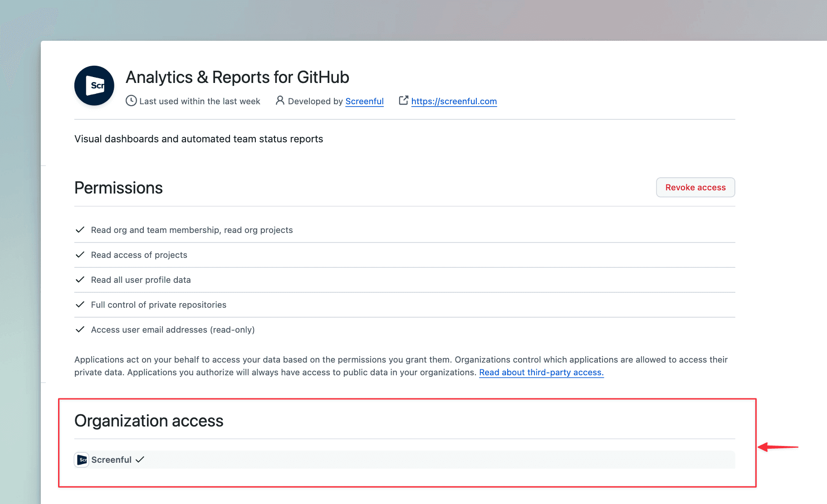
Task: Click the external link icon beside screenful.com
Action: point(404,100)
